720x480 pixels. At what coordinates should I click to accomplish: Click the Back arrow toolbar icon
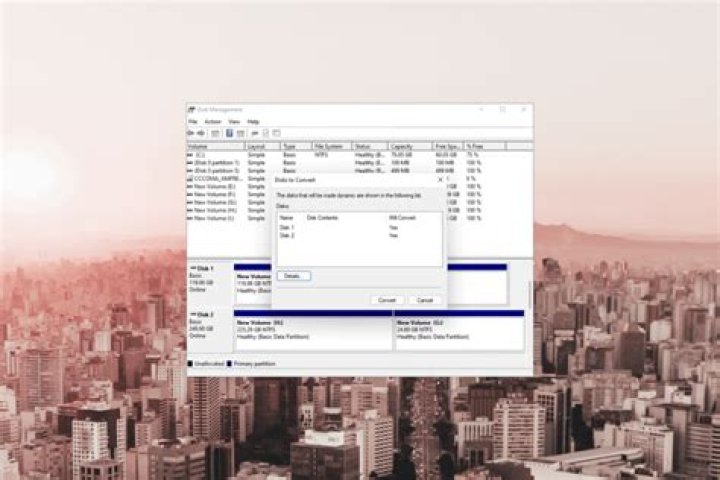[191, 133]
